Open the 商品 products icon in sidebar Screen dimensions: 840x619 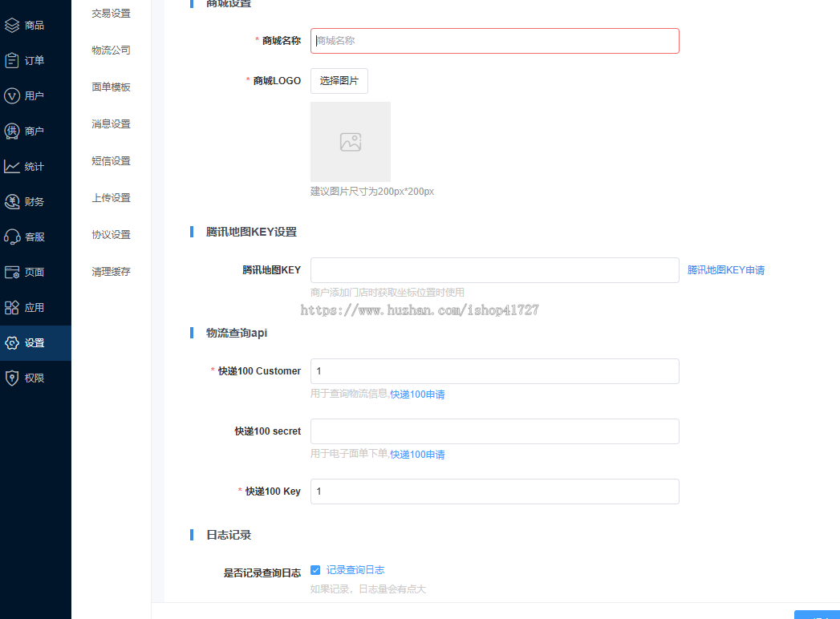(x=12, y=25)
